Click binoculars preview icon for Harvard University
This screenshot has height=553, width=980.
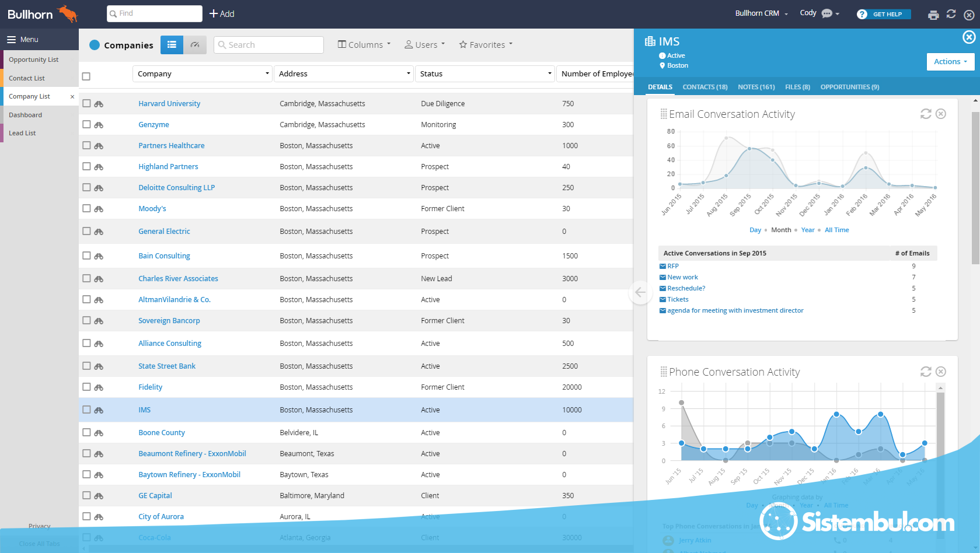coord(99,104)
